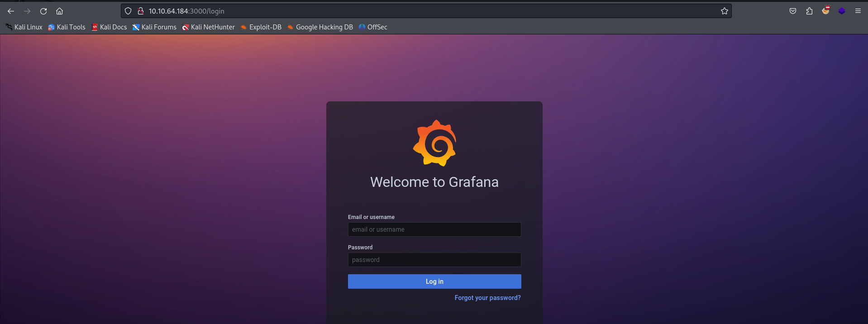This screenshot has height=324, width=868.
Task: Click the Grafana logo
Action: [x=434, y=143]
